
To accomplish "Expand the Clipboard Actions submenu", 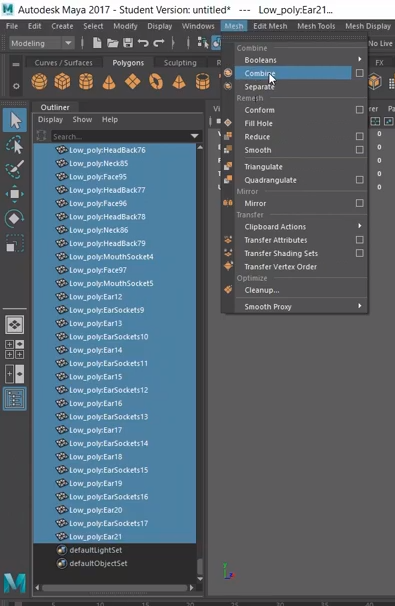I will coord(359,226).
